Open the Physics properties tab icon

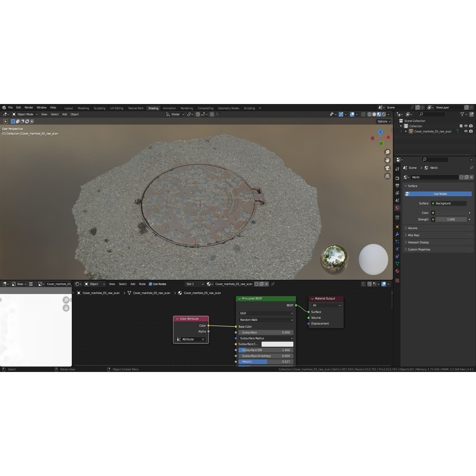click(397, 249)
